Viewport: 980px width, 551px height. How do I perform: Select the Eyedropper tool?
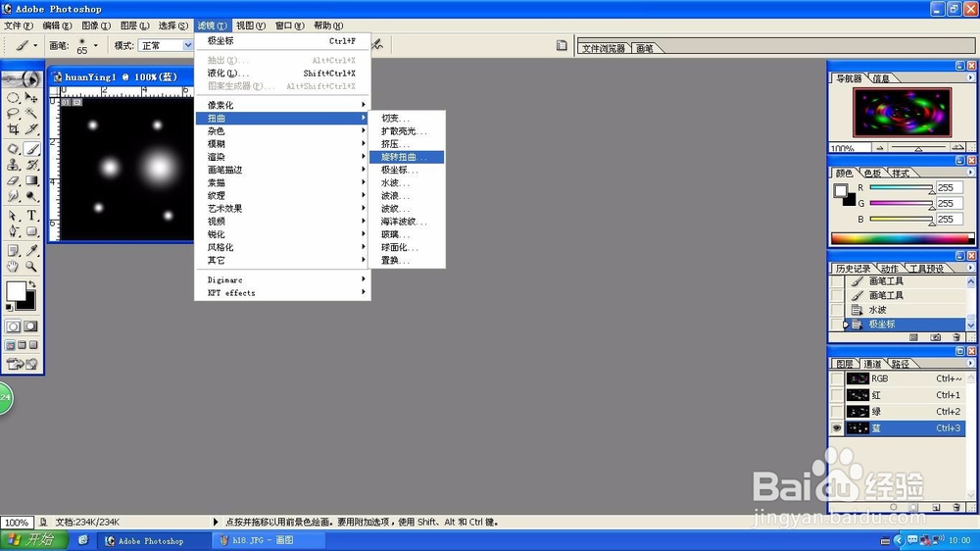tap(31, 251)
